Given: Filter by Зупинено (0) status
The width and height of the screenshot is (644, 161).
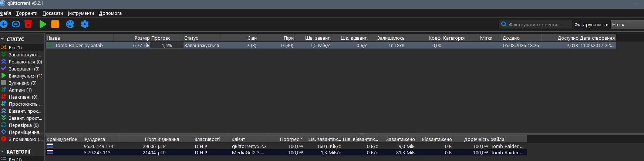Looking at the screenshot, I should (22, 83).
